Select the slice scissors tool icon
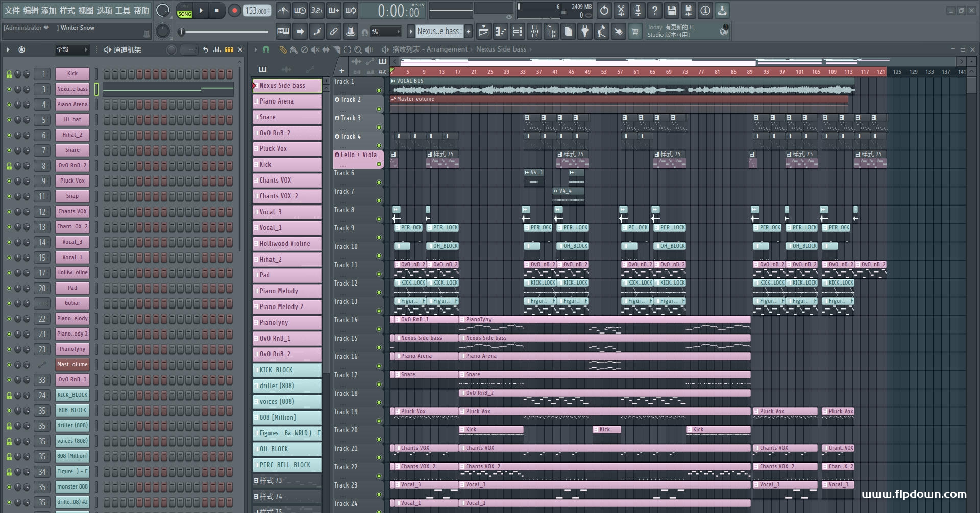 tap(621, 10)
